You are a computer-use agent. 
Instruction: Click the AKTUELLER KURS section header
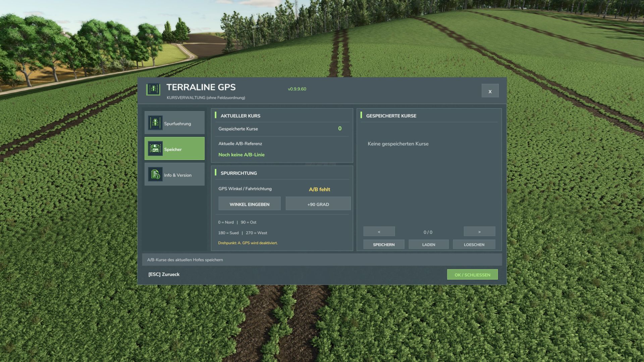240,116
